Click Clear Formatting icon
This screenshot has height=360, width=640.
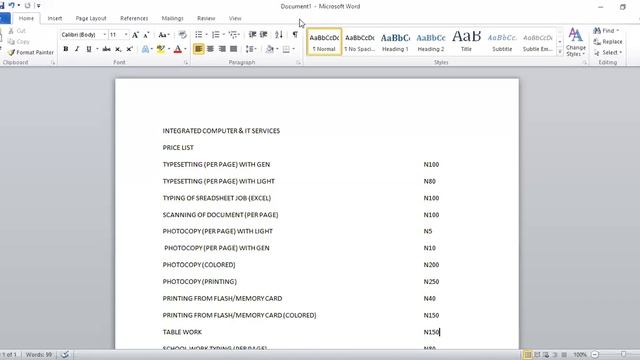point(182,35)
